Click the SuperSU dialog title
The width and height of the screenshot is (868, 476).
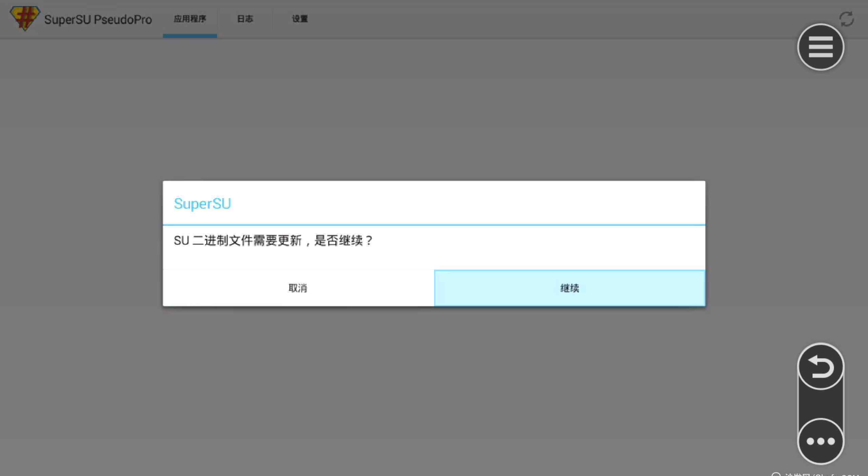(x=202, y=204)
